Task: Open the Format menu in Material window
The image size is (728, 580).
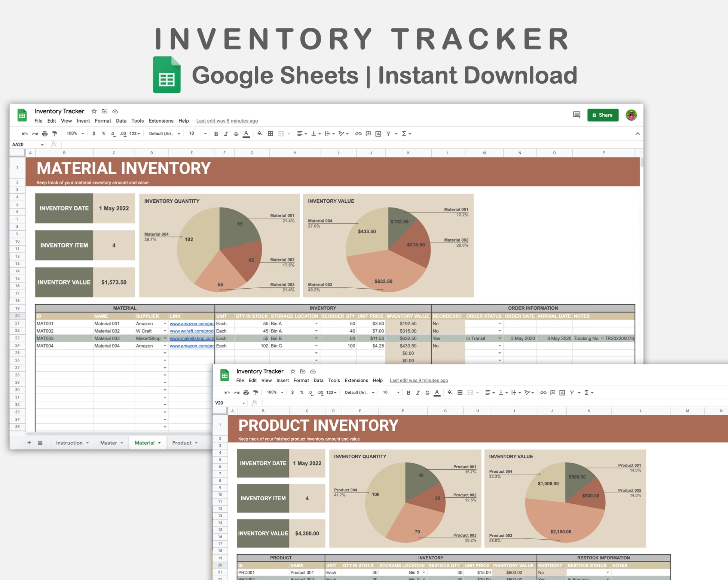Action: point(103,121)
